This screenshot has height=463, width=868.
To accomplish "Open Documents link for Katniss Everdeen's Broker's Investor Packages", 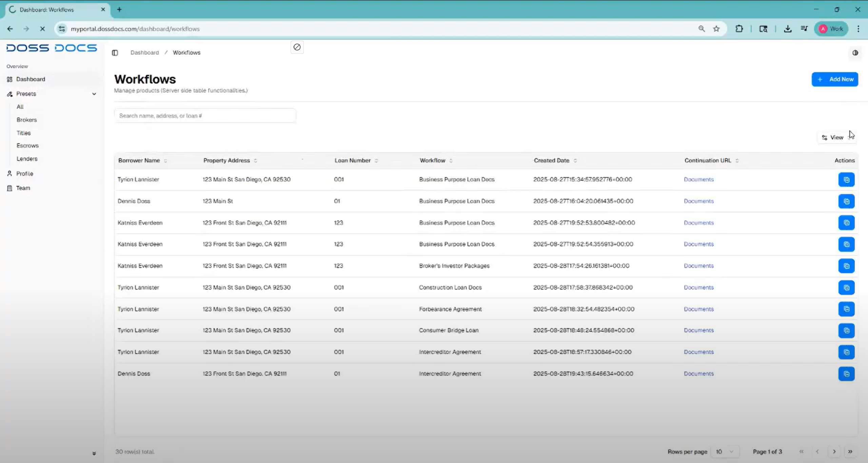I will click(x=698, y=266).
